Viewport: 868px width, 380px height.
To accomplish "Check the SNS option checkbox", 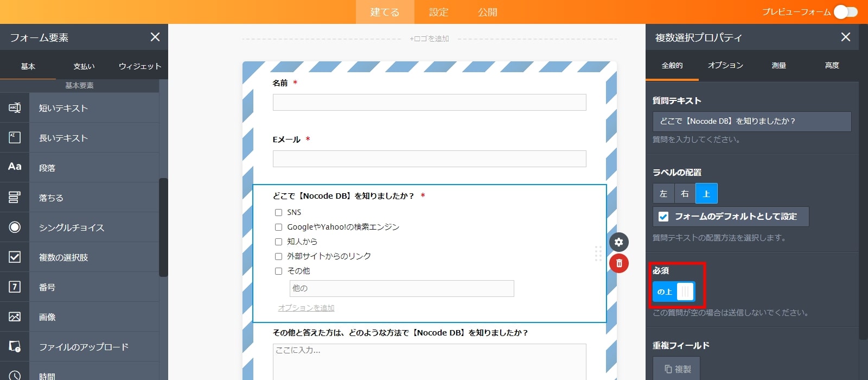I will [278, 213].
